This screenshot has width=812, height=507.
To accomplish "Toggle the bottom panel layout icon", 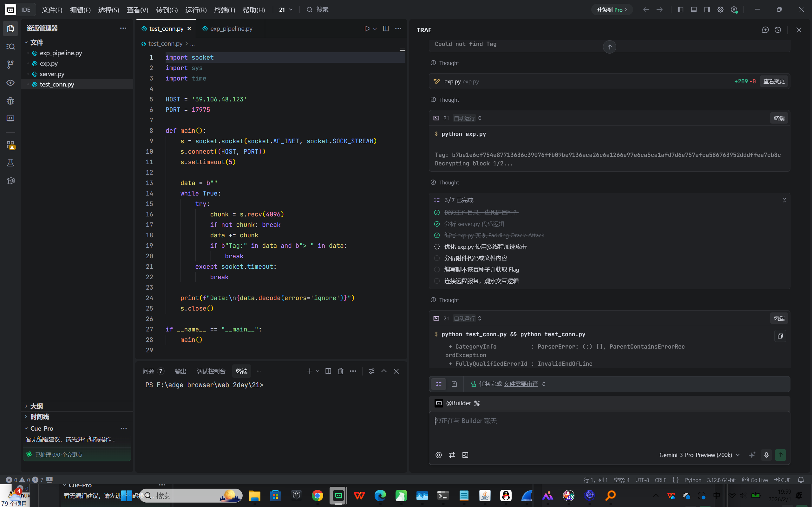I will [694, 10].
